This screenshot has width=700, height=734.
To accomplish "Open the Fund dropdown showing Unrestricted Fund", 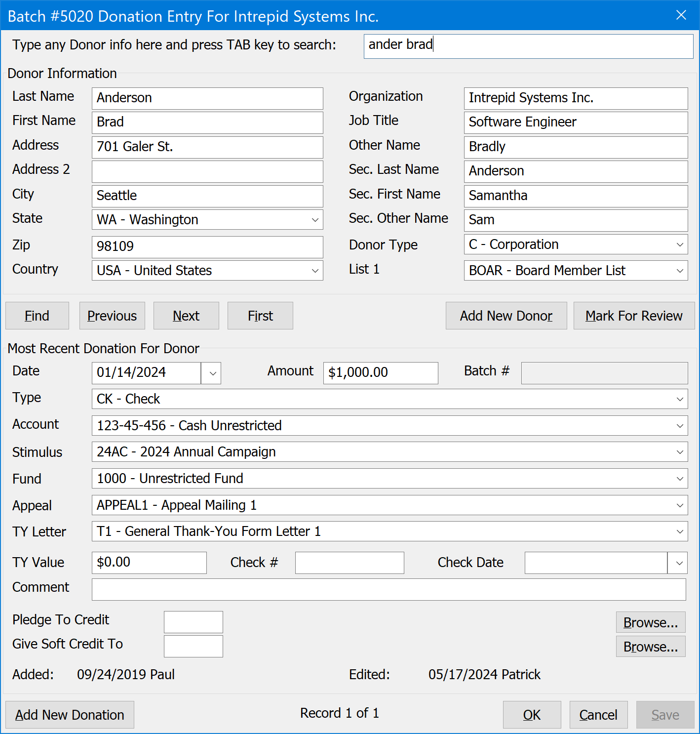I will coord(389,479).
